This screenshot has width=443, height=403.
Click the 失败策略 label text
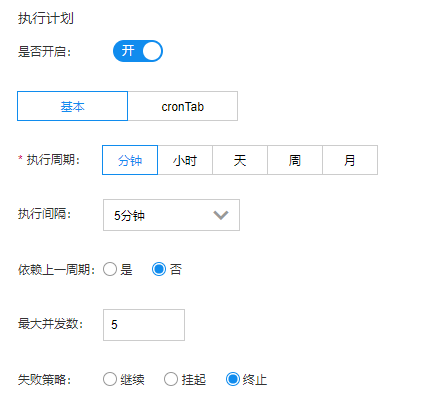[44, 379]
